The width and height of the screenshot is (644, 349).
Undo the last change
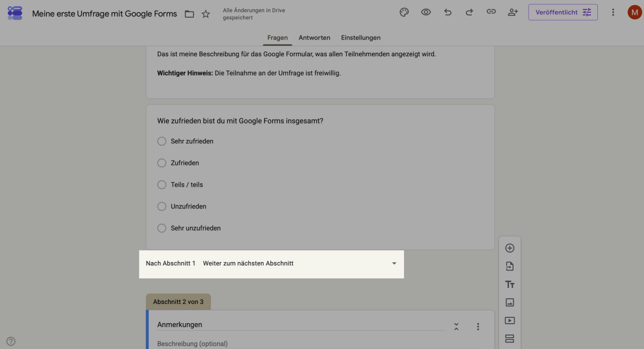click(x=448, y=12)
